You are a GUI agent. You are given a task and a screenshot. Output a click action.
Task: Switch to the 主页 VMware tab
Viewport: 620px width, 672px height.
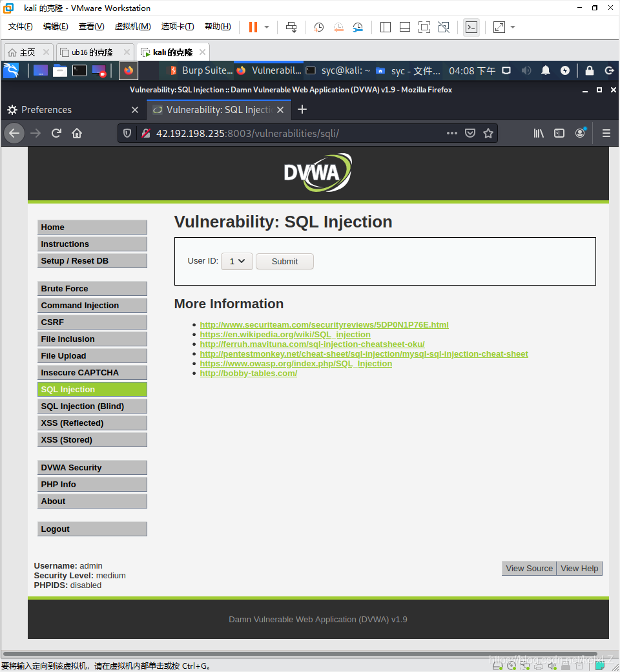28,52
